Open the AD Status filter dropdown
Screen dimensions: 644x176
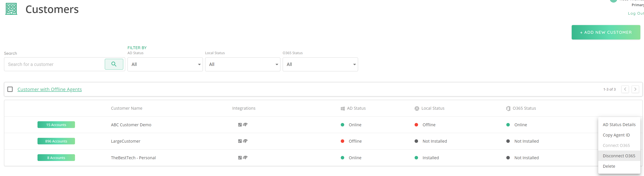(x=165, y=64)
